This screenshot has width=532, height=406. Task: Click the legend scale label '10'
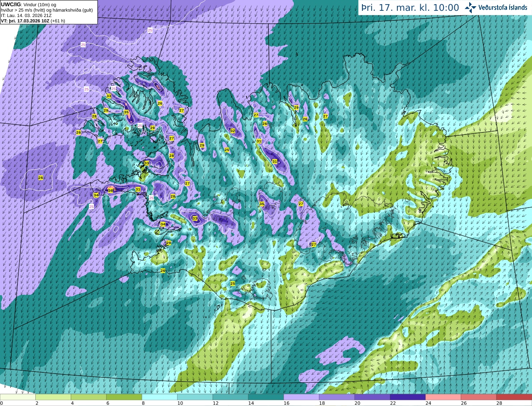(180, 403)
